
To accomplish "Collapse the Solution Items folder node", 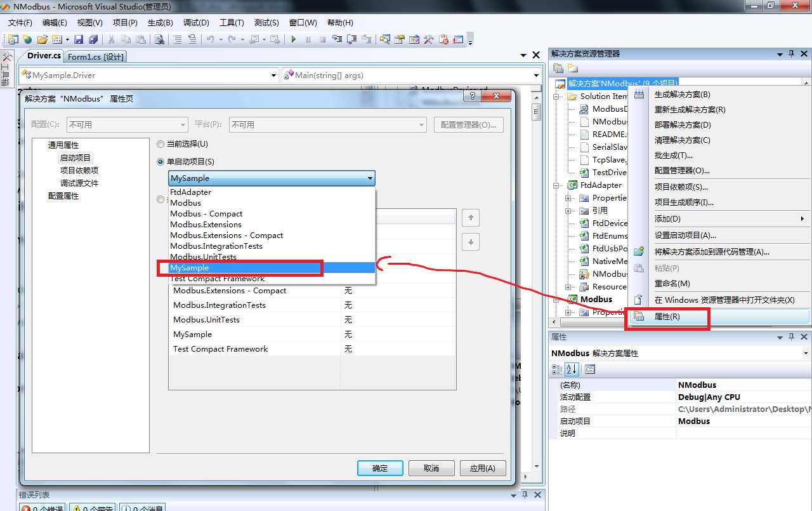I will (x=556, y=96).
